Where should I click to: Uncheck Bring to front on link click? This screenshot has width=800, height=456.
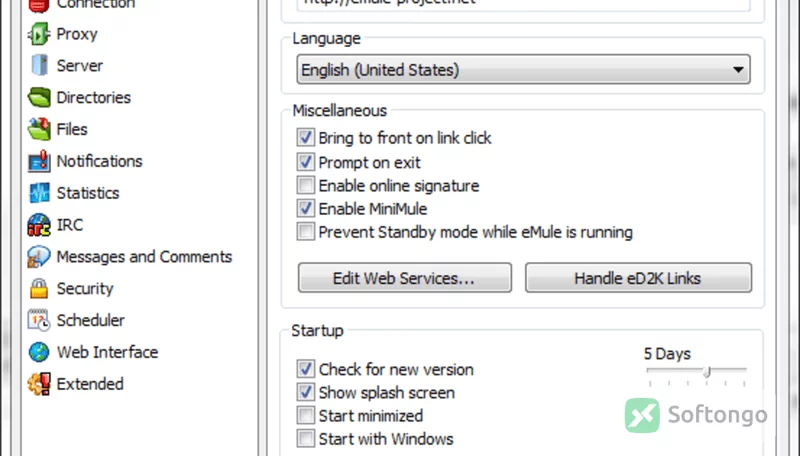(306, 137)
